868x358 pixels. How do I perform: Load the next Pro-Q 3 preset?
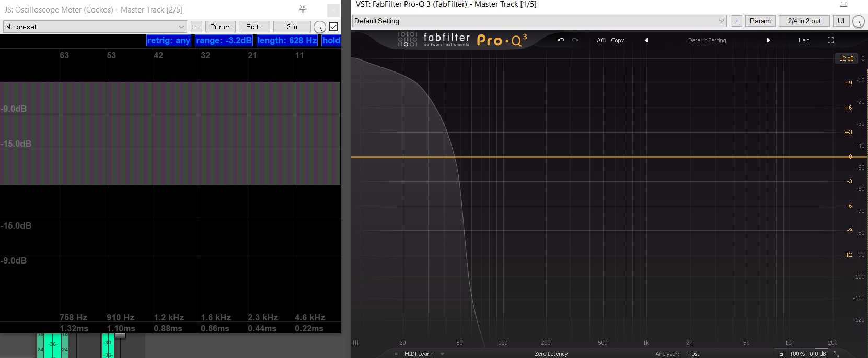click(768, 40)
